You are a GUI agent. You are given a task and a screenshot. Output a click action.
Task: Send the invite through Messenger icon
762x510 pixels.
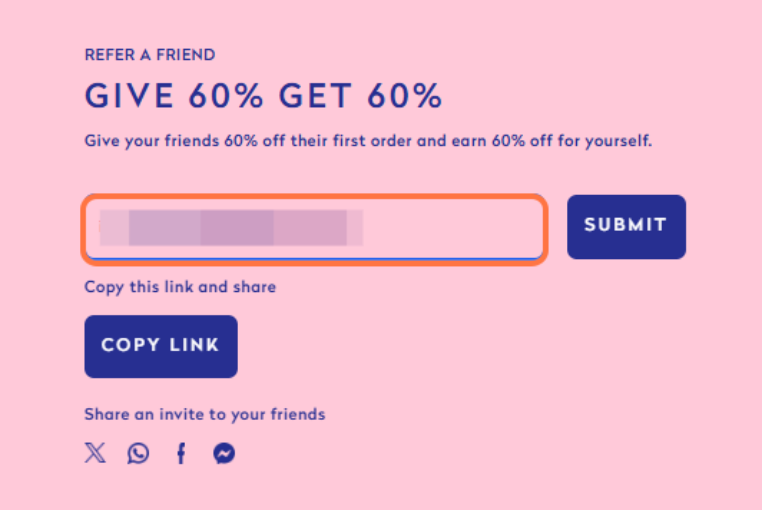(224, 453)
